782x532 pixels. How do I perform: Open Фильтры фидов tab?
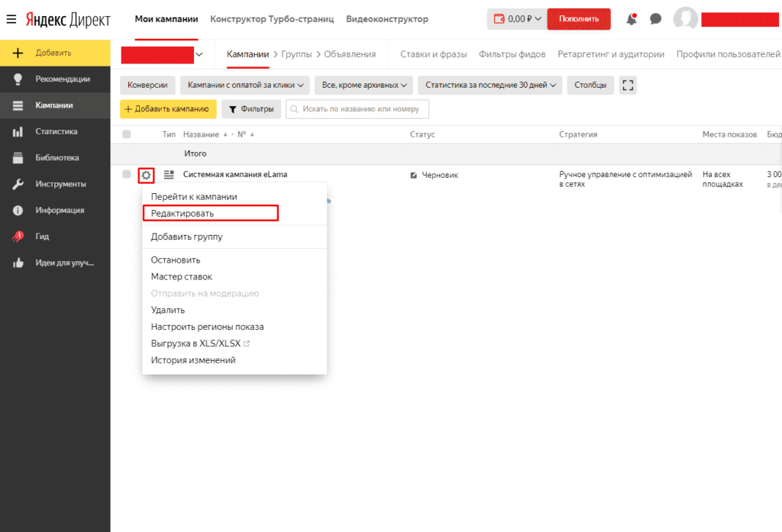512,54
